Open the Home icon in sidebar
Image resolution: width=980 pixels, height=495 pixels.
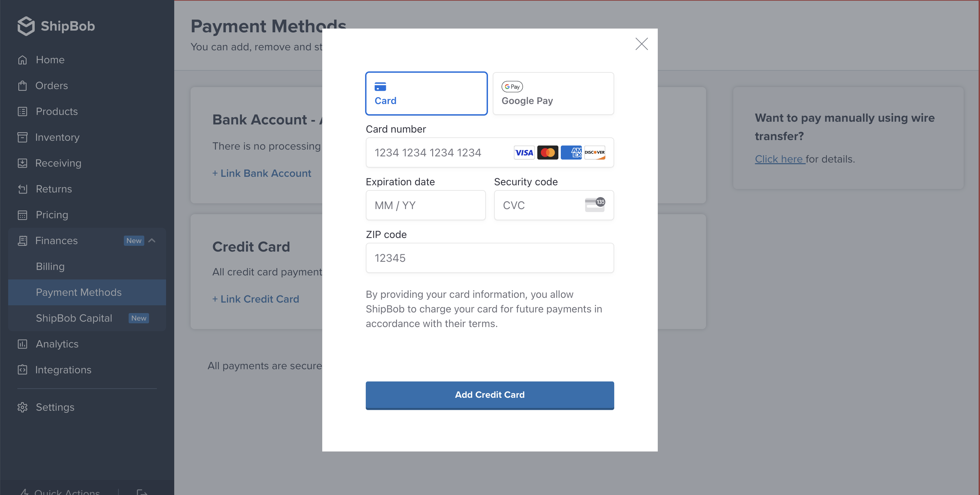(22, 60)
